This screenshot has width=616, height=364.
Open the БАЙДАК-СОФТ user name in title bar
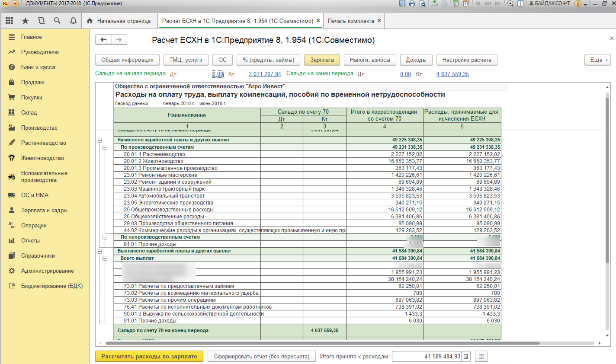[x=549, y=3]
